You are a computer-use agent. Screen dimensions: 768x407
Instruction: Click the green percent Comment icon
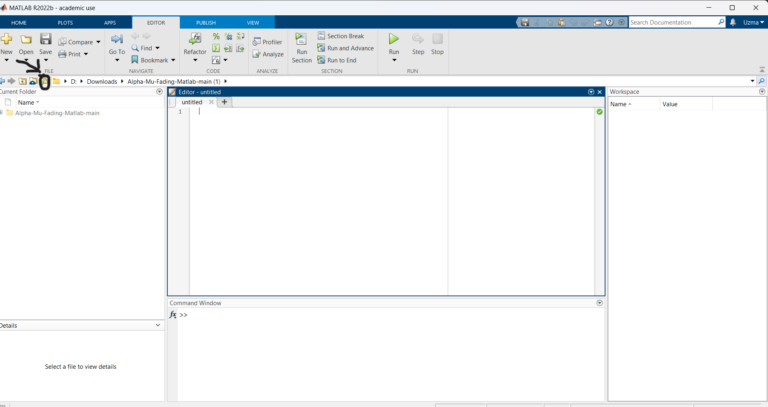click(216, 36)
